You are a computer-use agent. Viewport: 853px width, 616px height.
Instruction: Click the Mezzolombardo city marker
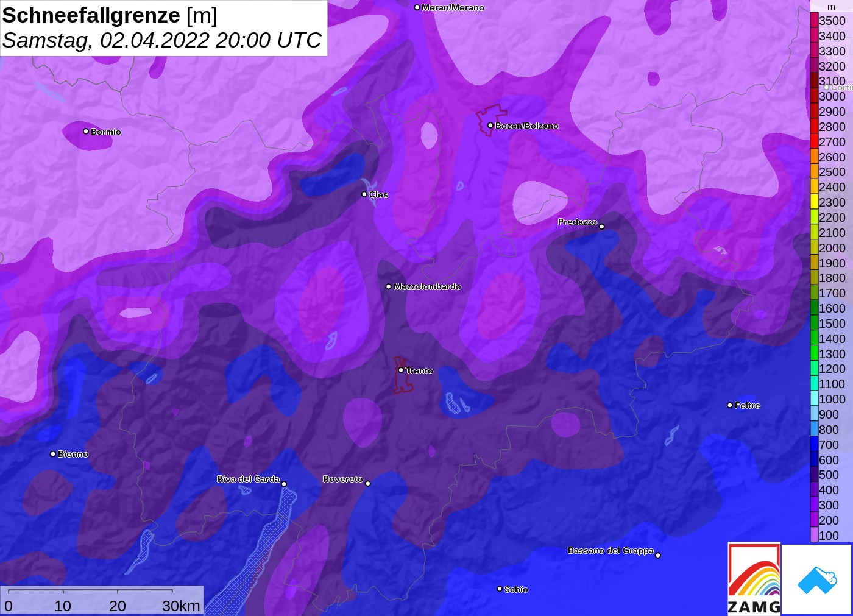389,286
